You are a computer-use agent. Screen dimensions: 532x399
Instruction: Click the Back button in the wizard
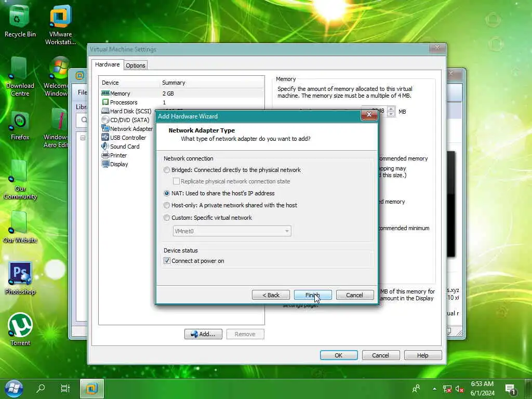(271, 295)
